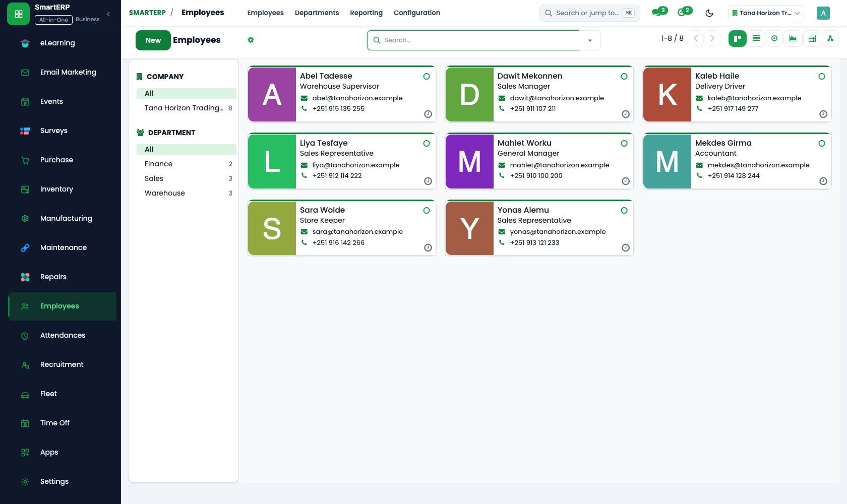Viewport: 847px width, 504px height.
Task: Open Tana Horizon company switcher
Action: [x=766, y=13]
